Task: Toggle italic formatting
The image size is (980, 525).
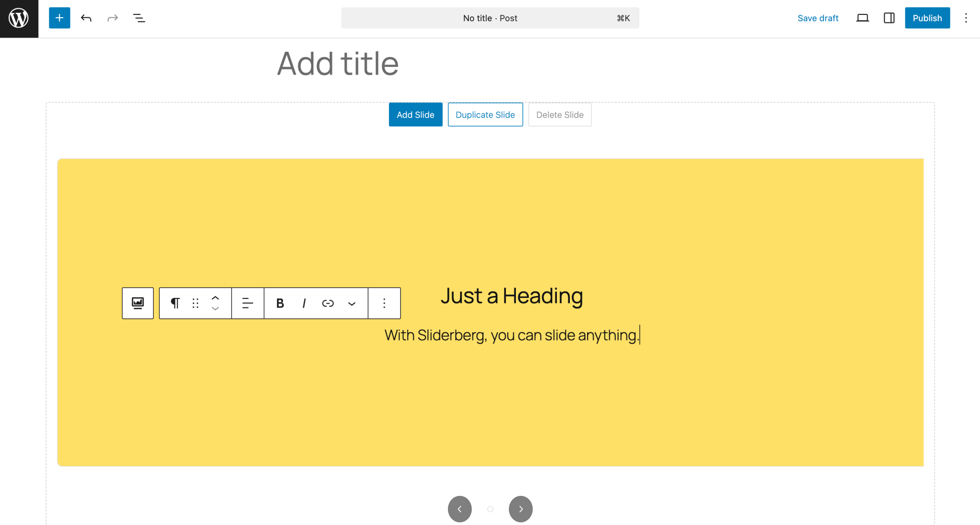Action: tap(304, 303)
